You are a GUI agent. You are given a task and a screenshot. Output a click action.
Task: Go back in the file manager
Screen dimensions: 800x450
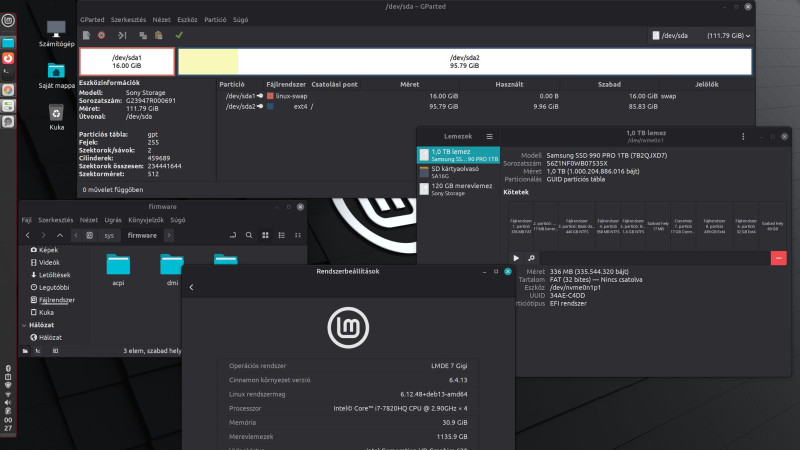(x=28, y=235)
